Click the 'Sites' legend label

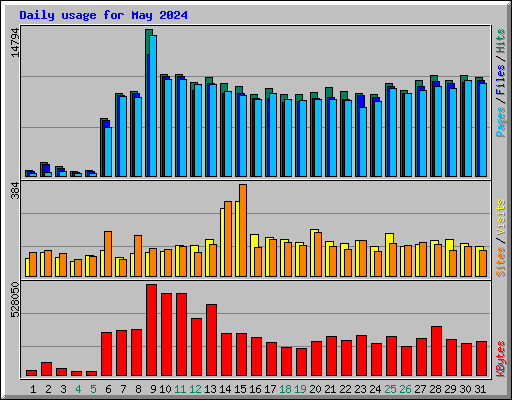click(501, 262)
